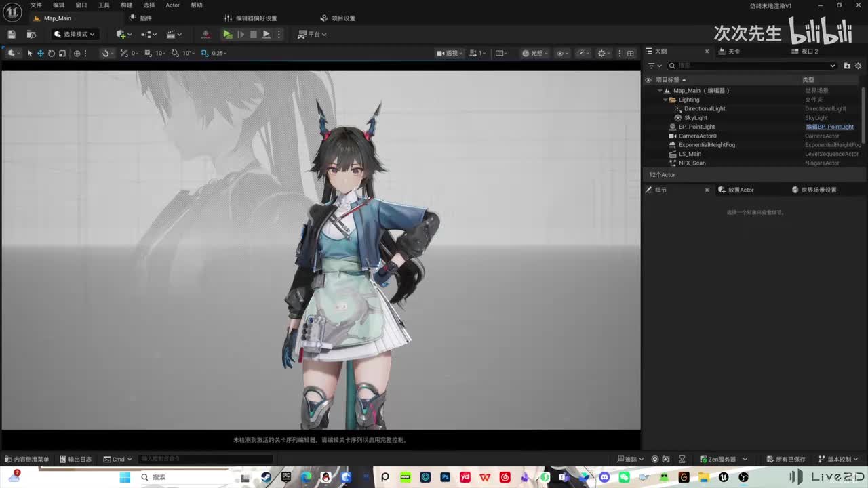
Task: Switch to the 视口 2 tab
Action: coord(805,52)
